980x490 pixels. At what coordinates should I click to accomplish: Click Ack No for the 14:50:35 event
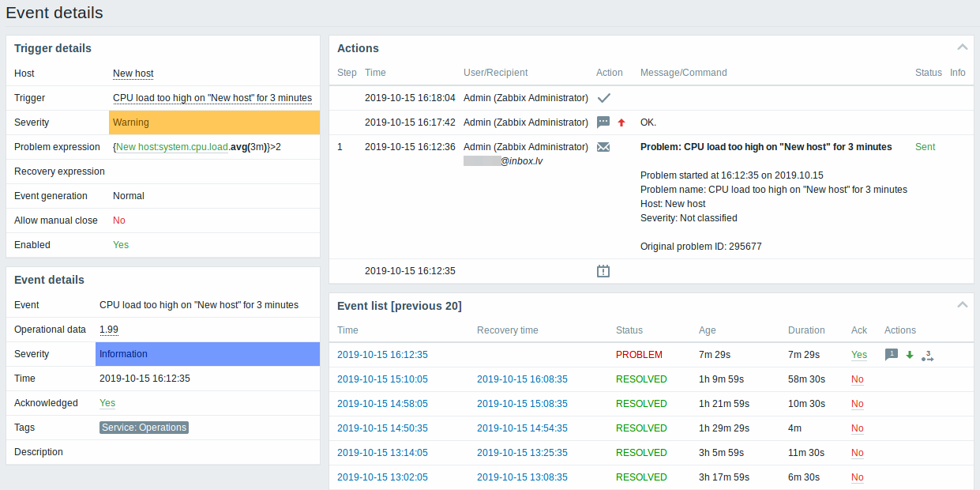858,428
